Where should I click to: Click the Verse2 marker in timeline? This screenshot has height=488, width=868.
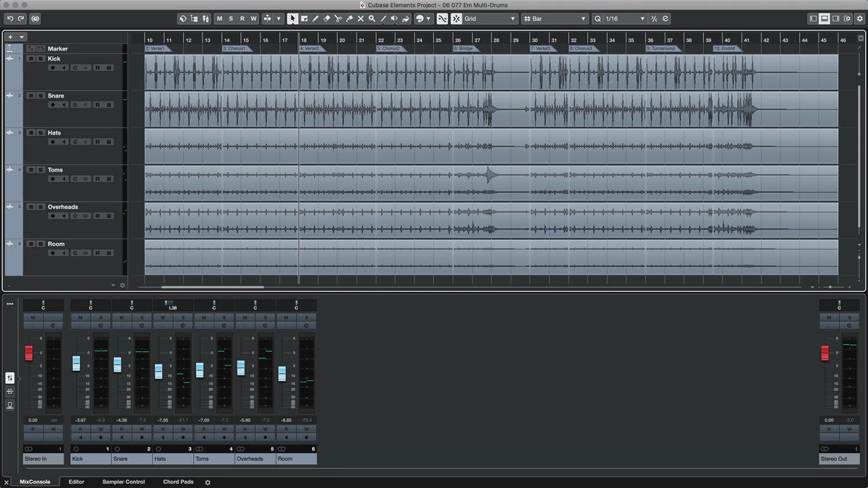click(x=310, y=48)
